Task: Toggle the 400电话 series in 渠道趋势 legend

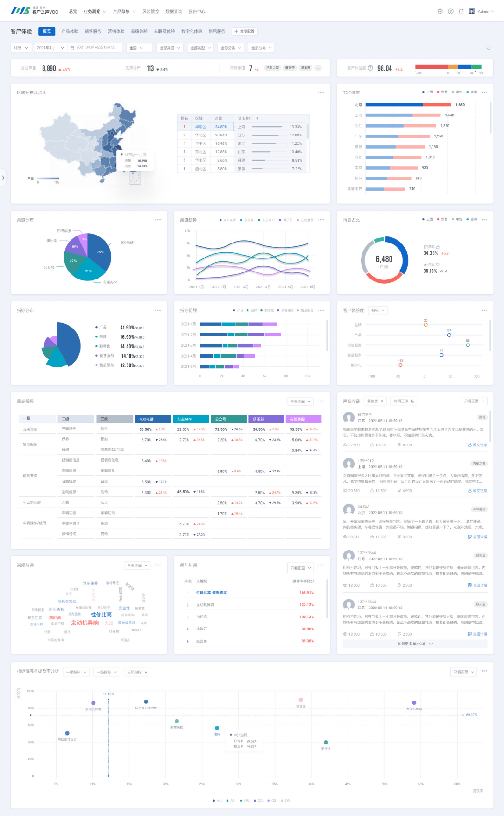Action: click(227, 220)
